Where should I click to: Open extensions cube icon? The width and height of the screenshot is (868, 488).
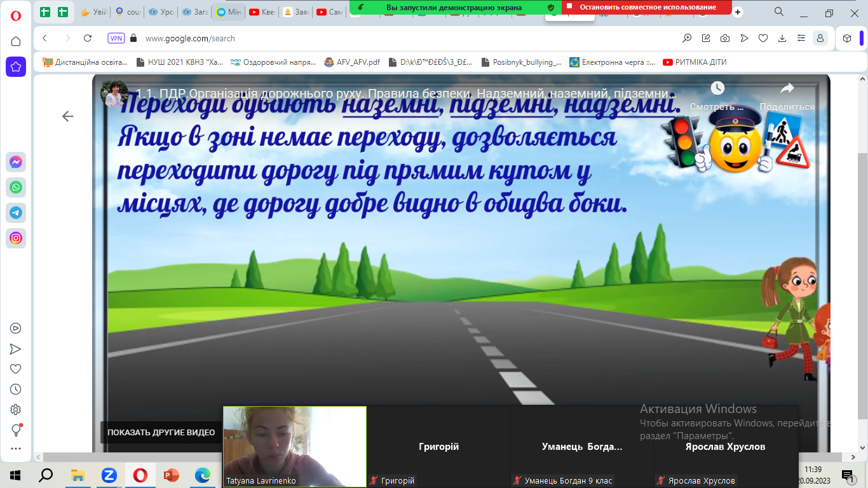point(847,38)
